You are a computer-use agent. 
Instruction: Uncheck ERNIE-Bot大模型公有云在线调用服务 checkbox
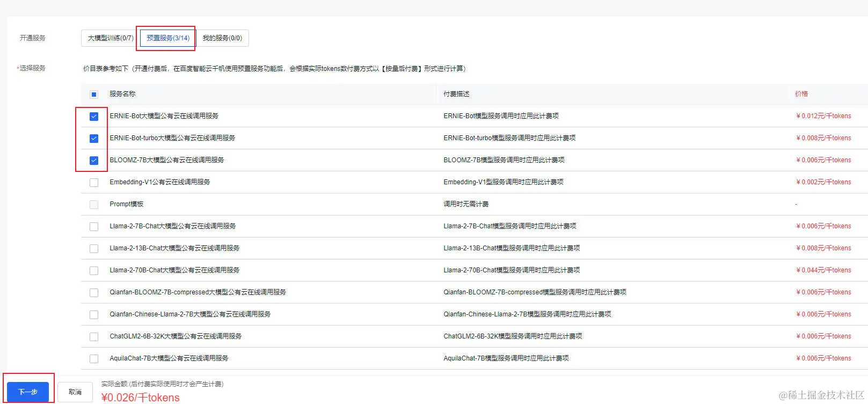point(94,117)
